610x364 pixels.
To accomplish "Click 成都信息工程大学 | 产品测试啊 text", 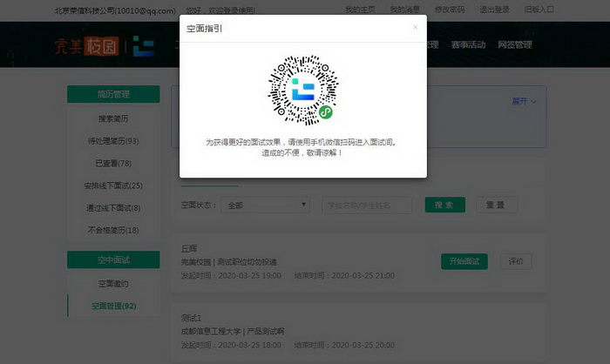I will click(x=233, y=331).
